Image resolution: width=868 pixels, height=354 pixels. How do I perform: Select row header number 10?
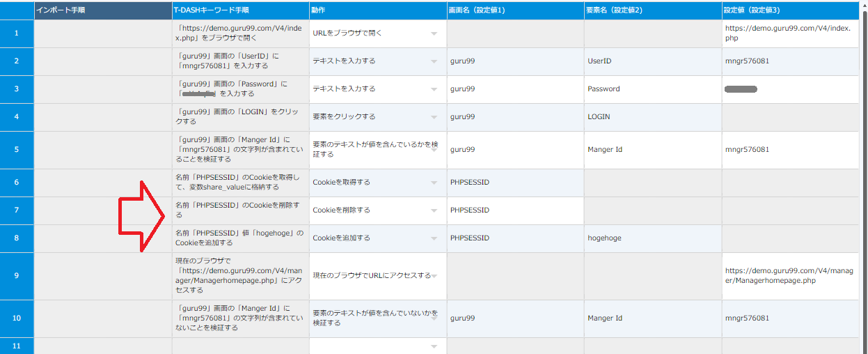[x=17, y=318]
